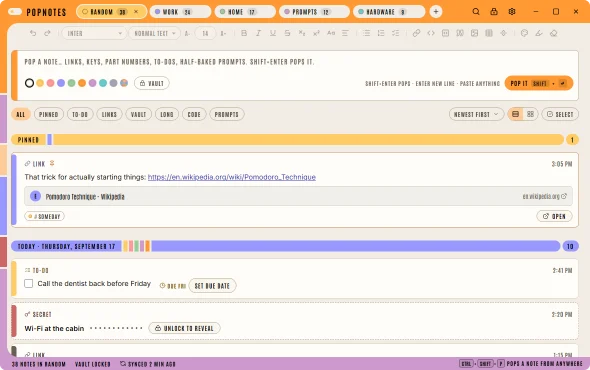The height and width of the screenshot is (370, 590).
Task: Click the lock icon in title bar
Action: point(494,12)
